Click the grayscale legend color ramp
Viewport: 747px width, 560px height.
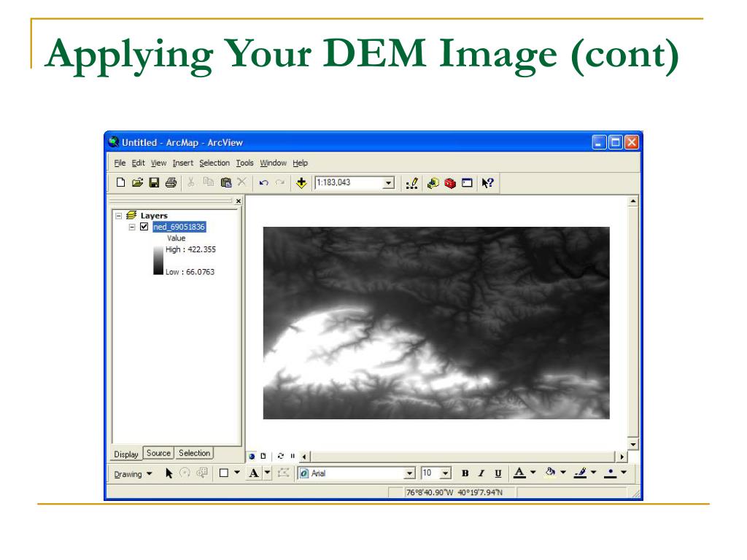[x=158, y=260]
